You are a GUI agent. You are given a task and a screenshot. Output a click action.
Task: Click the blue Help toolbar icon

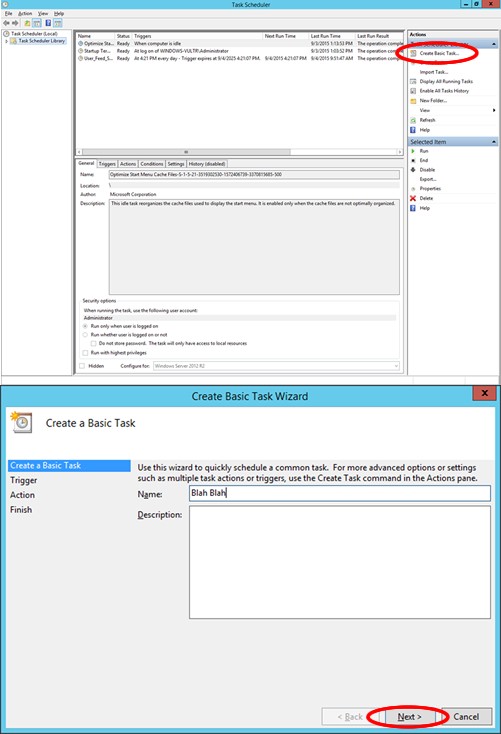pos(48,23)
